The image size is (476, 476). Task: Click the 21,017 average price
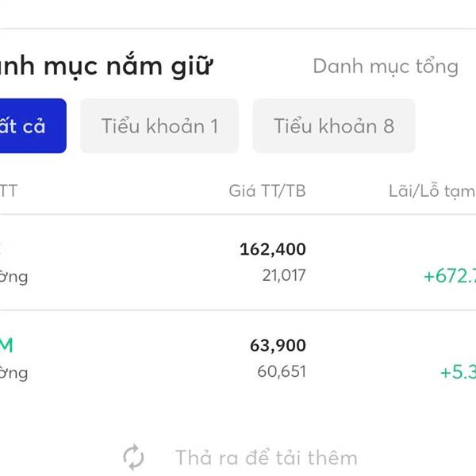click(x=284, y=275)
